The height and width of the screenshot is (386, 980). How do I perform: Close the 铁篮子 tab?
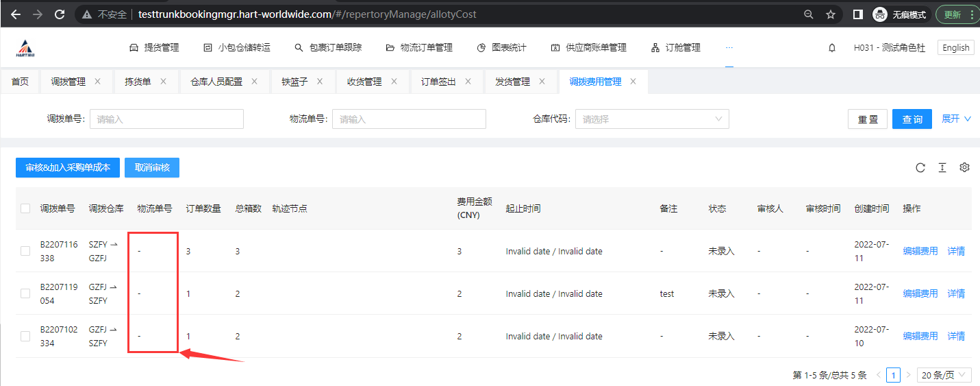(321, 82)
